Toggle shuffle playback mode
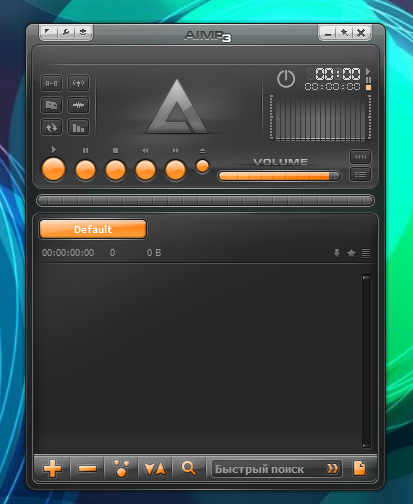 51,105
